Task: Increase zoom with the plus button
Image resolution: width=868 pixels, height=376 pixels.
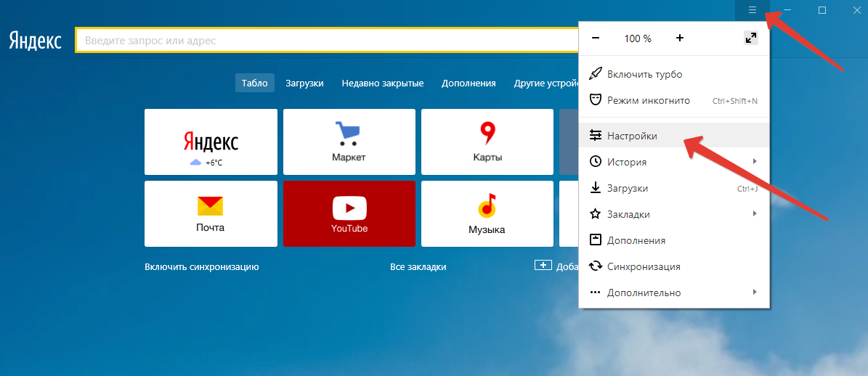Action: click(x=680, y=38)
